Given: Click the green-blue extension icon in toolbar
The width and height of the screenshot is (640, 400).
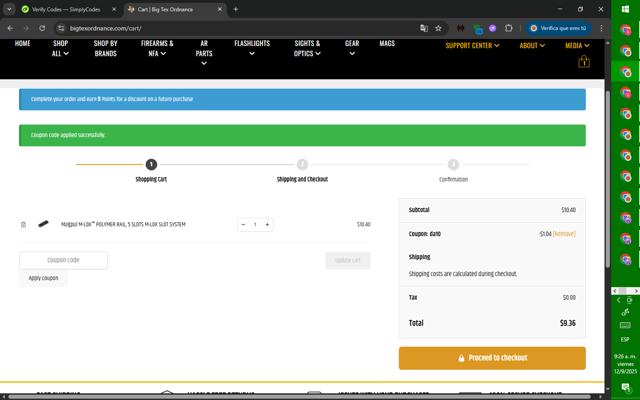Looking at the screenshot, I should pyautogui.click(x=478, y=29).
